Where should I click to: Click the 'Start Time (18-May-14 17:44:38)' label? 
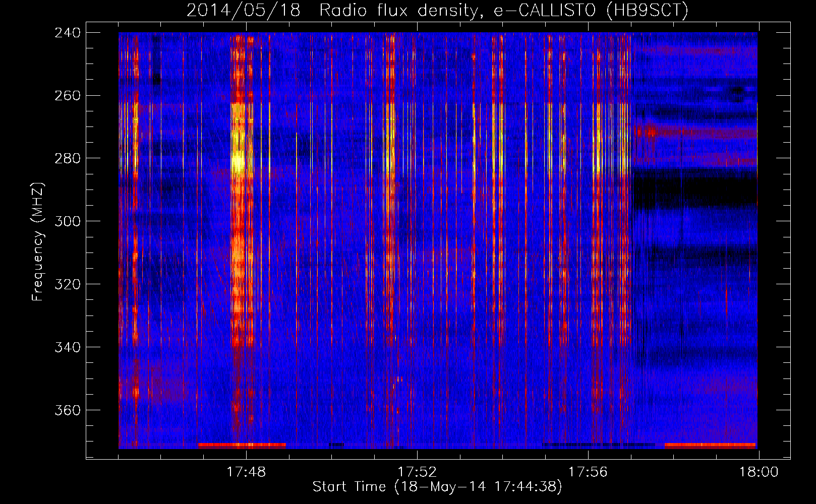pos(437,487)
